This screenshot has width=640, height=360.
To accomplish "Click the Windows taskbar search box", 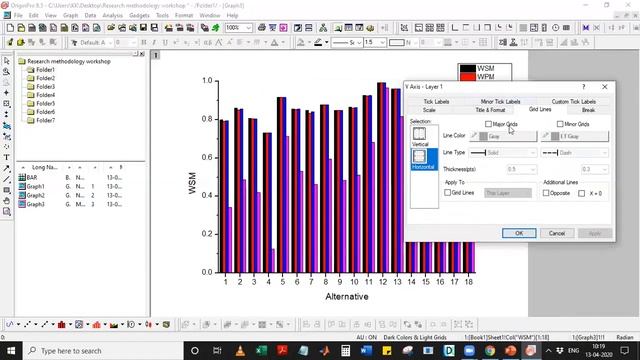I will point(102,351).
